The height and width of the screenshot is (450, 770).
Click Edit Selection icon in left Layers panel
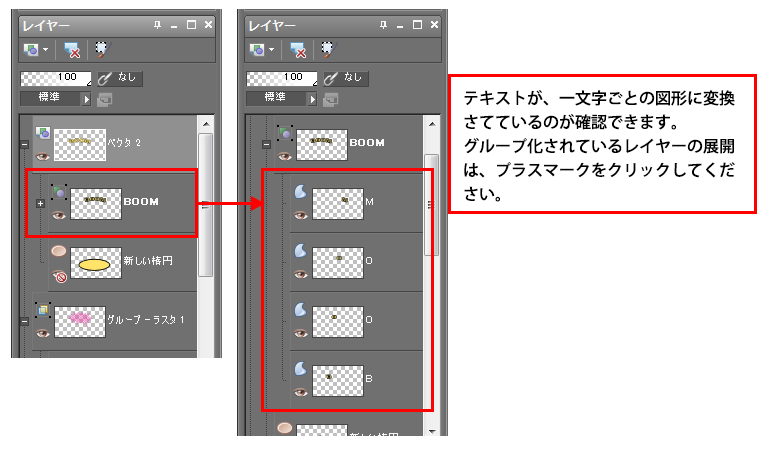pyautogui.click(x=102, y=49)
